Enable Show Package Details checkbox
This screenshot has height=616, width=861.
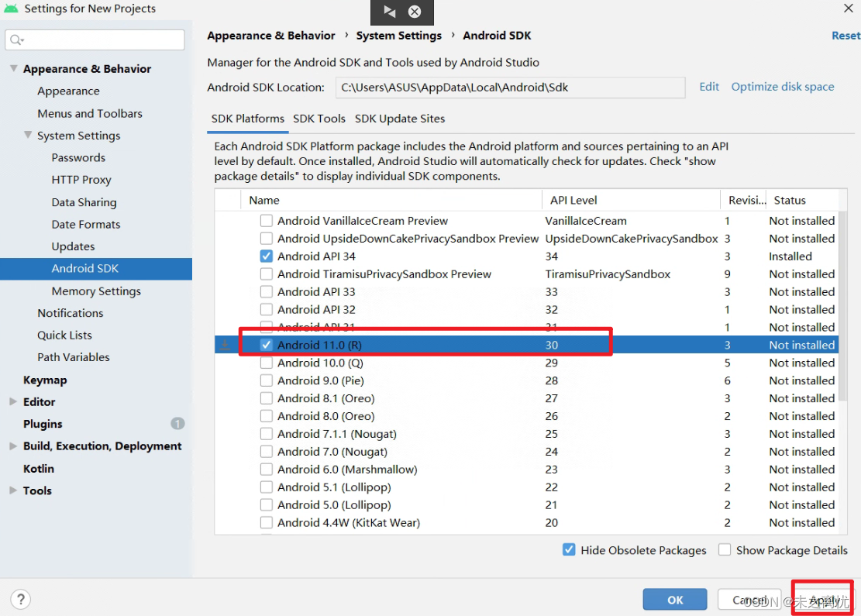tap(725, 549)
